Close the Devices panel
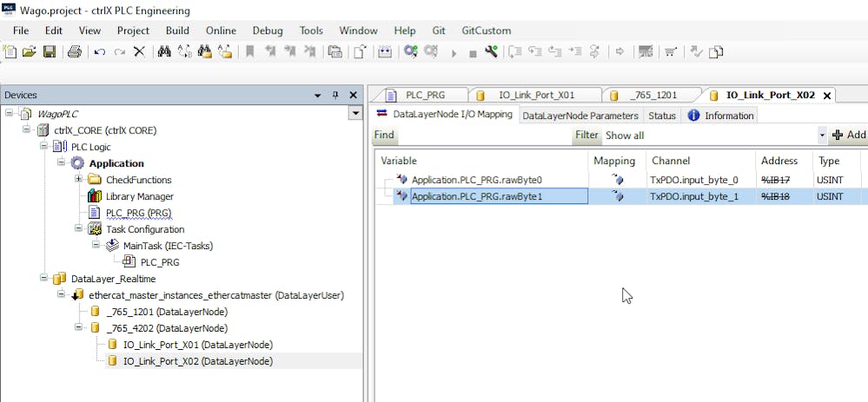 [x=353, y=96]
